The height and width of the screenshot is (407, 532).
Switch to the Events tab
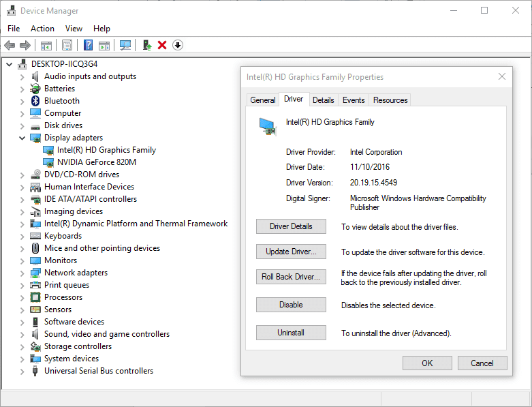[x=354, y=100]
